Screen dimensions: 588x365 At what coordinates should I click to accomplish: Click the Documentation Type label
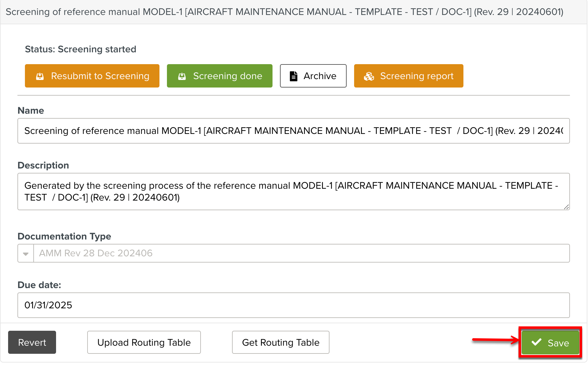(x=64, y=236)
